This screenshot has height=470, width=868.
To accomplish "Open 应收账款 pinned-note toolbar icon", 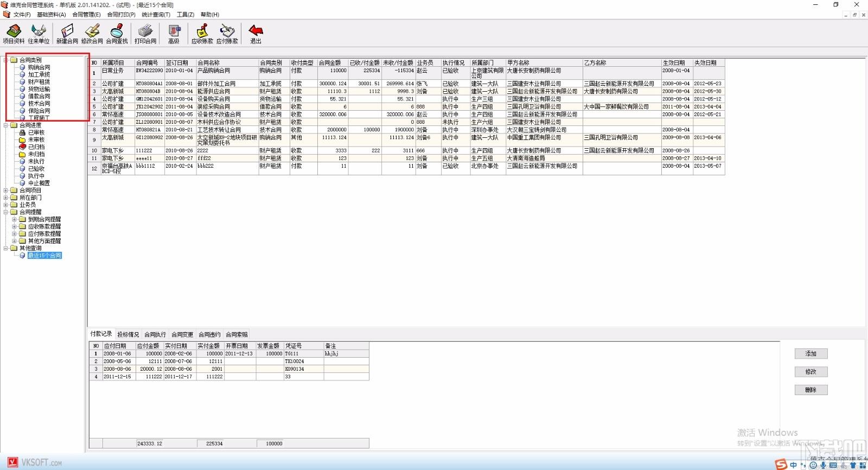I will tap(202, 34).
